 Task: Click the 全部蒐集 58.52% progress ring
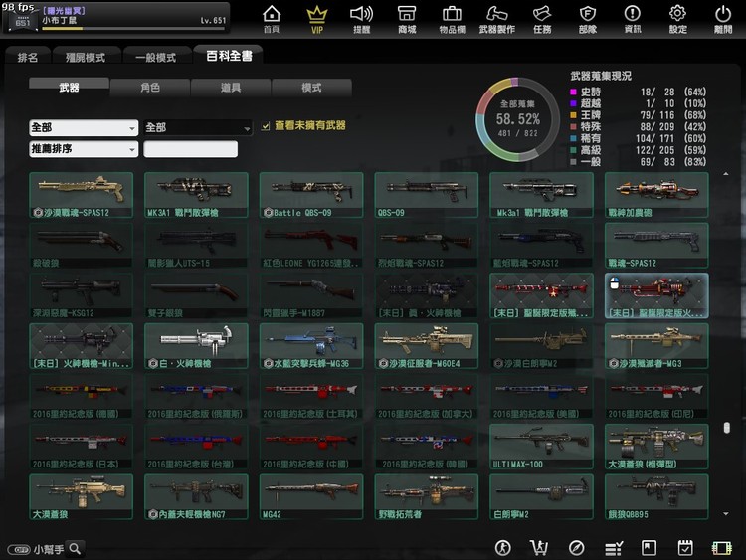pos(517,119)
